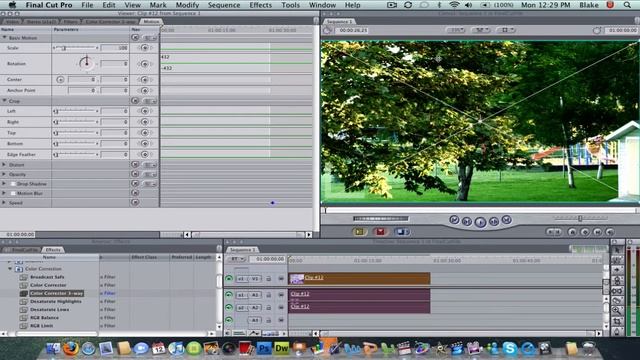Toggle A3 track audible control

(229, 320)
